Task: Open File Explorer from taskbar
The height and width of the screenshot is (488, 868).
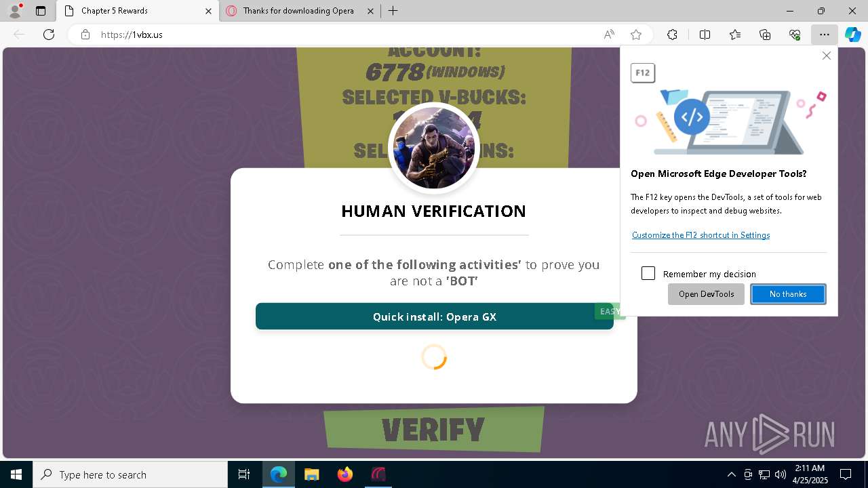Action: click(x=311, y=474)
